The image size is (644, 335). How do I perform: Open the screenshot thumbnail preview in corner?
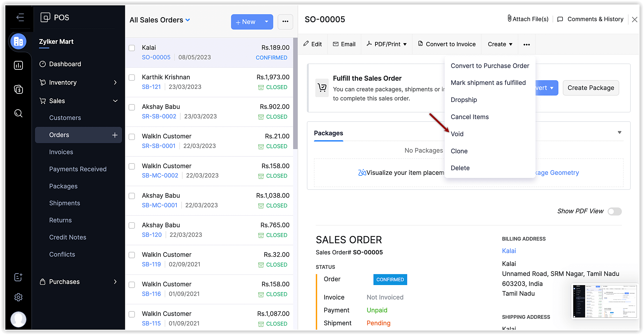[x=604, y=301]
